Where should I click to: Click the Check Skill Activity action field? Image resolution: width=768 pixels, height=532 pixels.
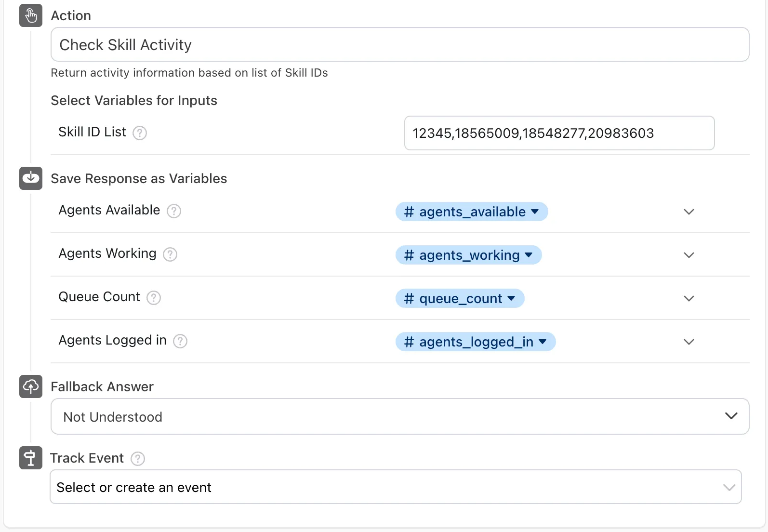400,44
